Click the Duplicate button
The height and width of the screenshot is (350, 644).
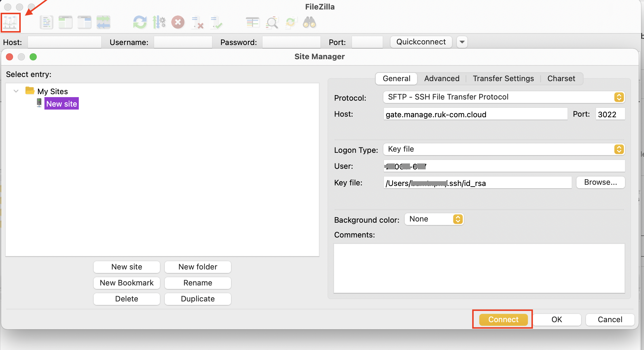198,299
